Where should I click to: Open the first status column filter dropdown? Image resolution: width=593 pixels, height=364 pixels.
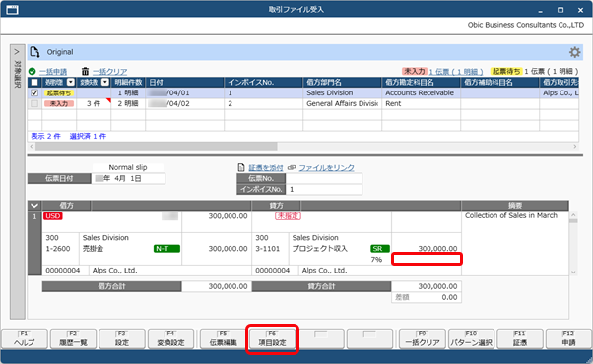pos(71,82)
